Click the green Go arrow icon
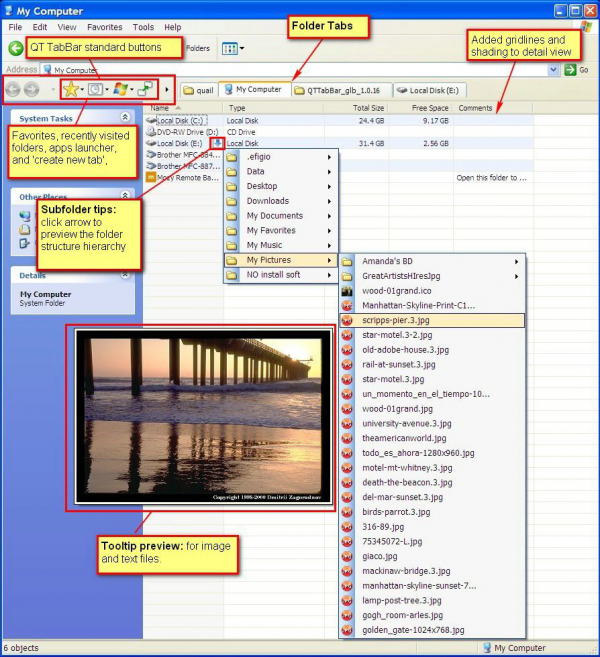 coord(570,70)
